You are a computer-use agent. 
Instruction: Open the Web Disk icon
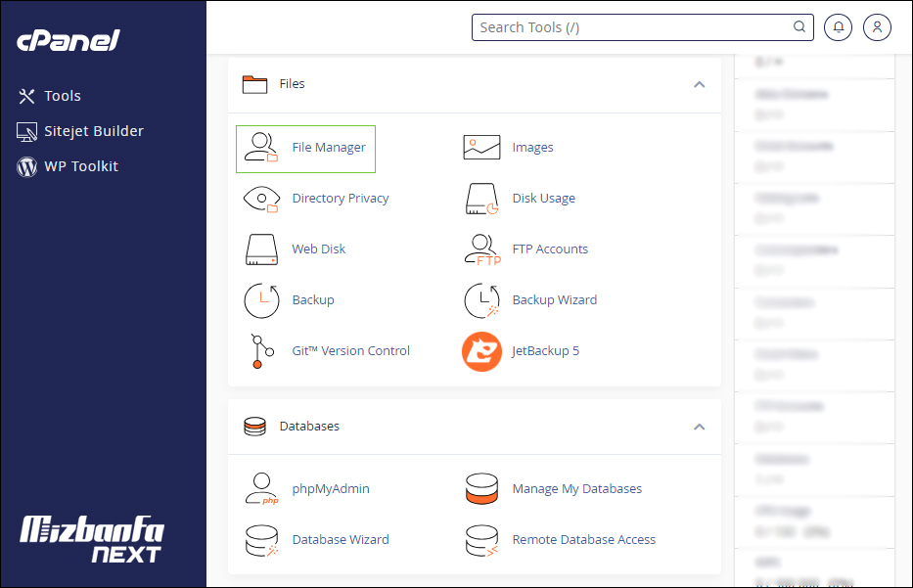tap(261, 249)
